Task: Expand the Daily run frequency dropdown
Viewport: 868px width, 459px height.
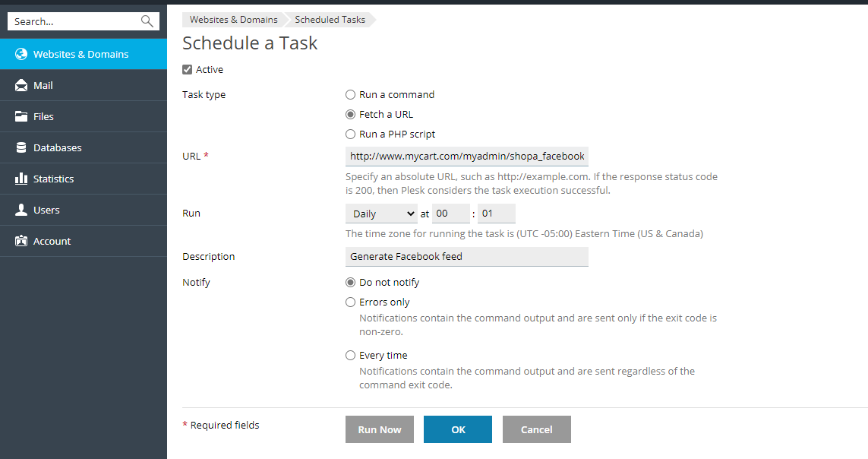Action: click(381, 214)
